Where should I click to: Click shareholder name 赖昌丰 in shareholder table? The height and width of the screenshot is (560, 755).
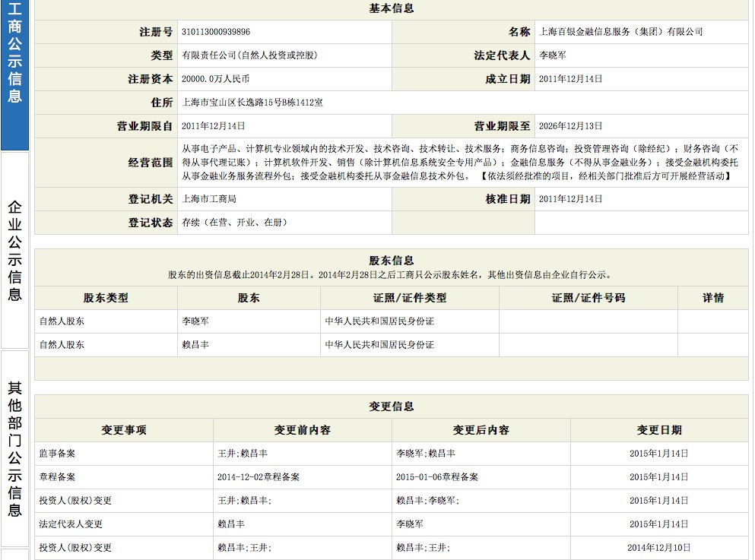tap(195, 344)
